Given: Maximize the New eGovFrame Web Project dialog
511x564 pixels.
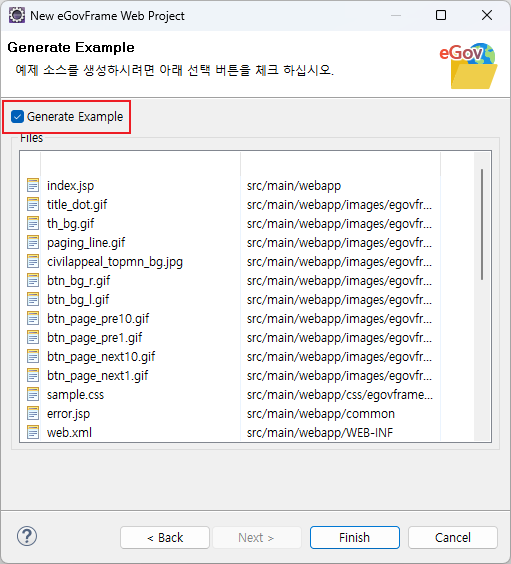Looking at the screenshot, I should click(441, 15).
